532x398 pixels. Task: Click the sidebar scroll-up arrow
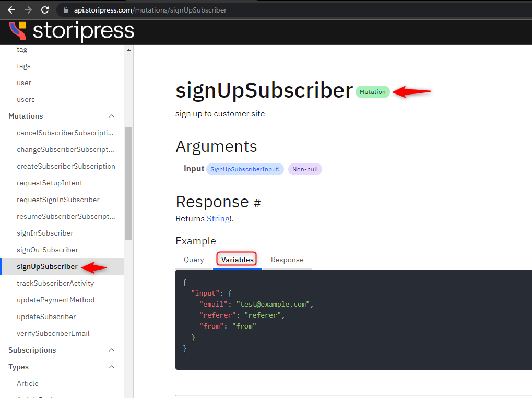coord(128,50)
